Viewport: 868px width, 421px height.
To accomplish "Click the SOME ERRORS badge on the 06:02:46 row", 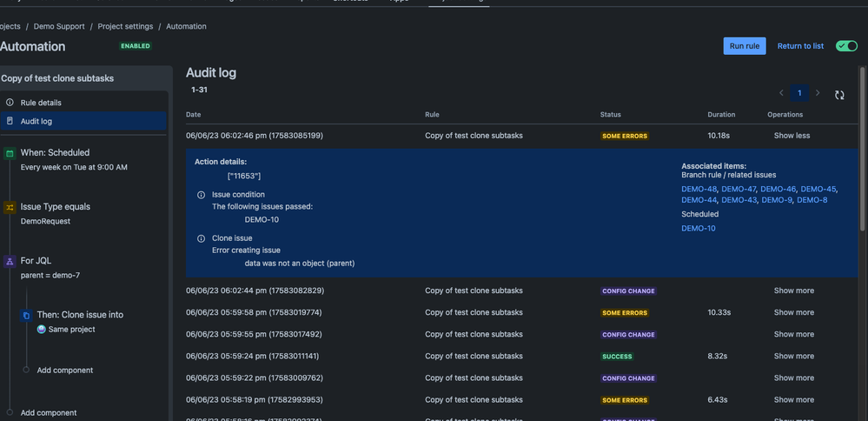I will pyautogui.click(x=625, y=136).
